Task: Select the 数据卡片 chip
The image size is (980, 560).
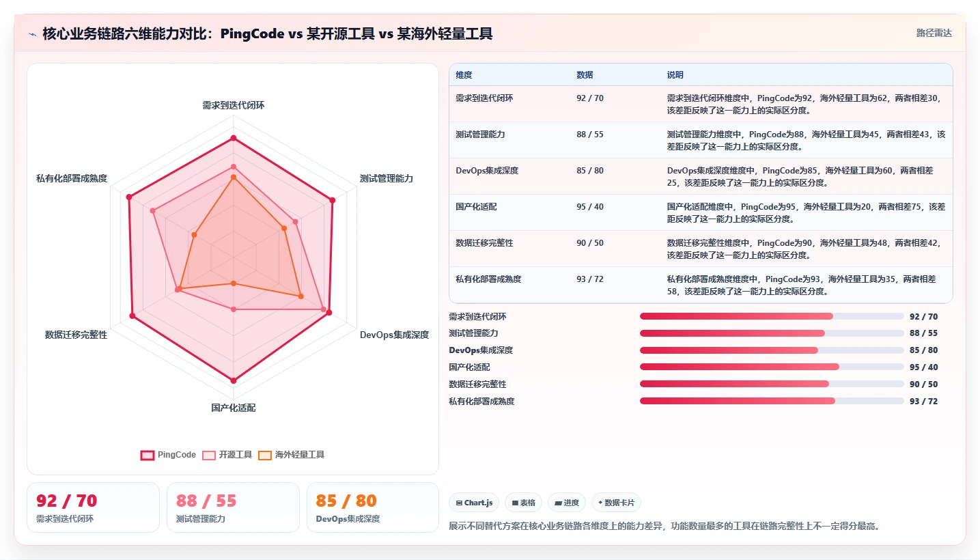Action: pyautogui.click(x=616, y=503)
